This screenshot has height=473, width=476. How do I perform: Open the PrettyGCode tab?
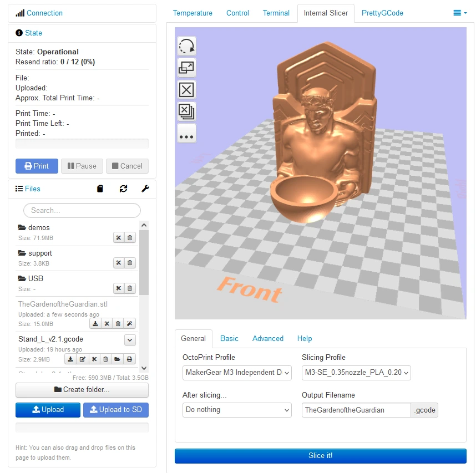pyautogui.click(x=382, y=13)
